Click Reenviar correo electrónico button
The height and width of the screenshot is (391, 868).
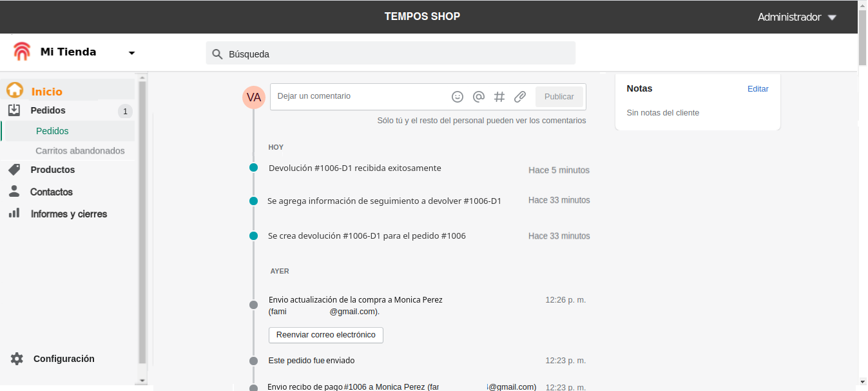click(x=325, y=335)
